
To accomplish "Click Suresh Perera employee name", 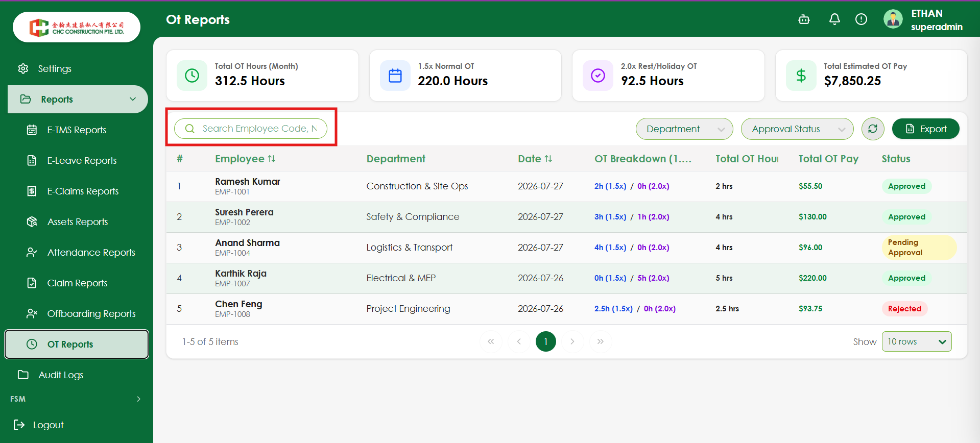I will (x=244, y=212).
